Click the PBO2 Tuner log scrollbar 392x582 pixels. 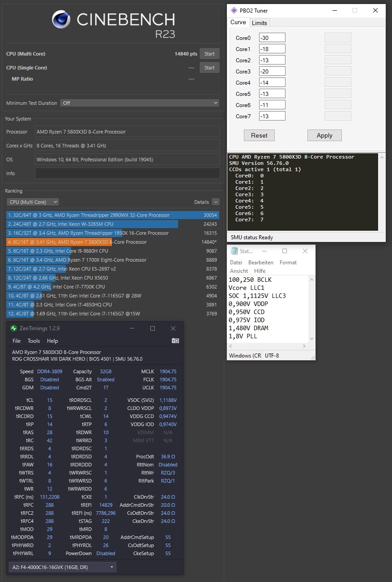382,192
